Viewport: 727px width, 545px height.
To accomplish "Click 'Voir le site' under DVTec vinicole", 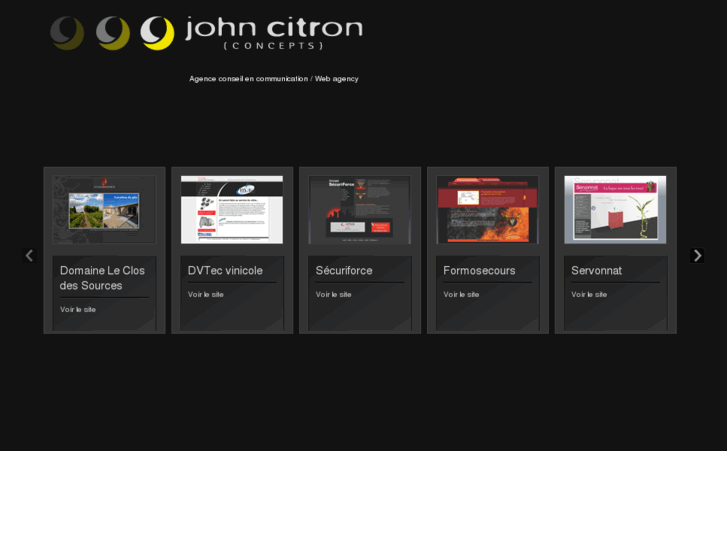I will tap(206, 295).
